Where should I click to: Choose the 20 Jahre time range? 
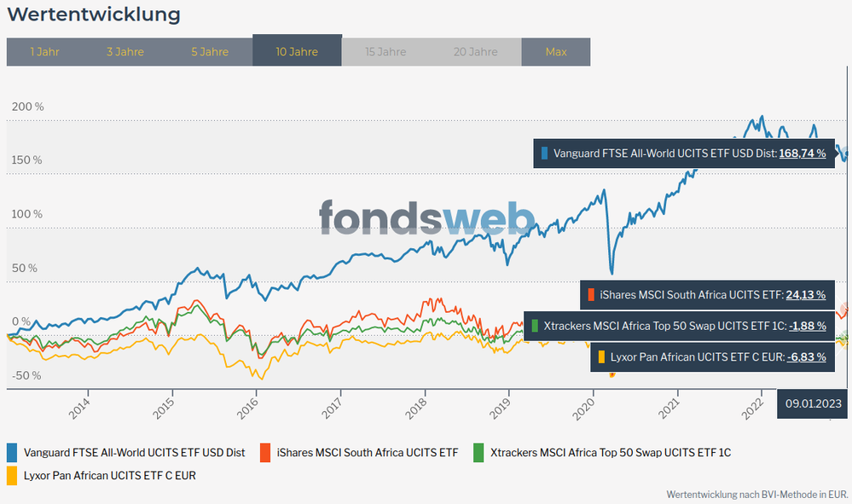[476, 52]
